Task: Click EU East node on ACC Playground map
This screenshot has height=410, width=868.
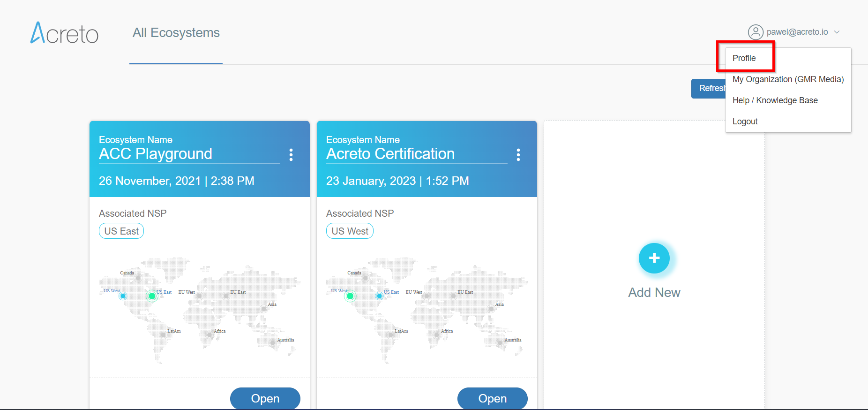Action: pyautogui.click(x=226, y=296)
